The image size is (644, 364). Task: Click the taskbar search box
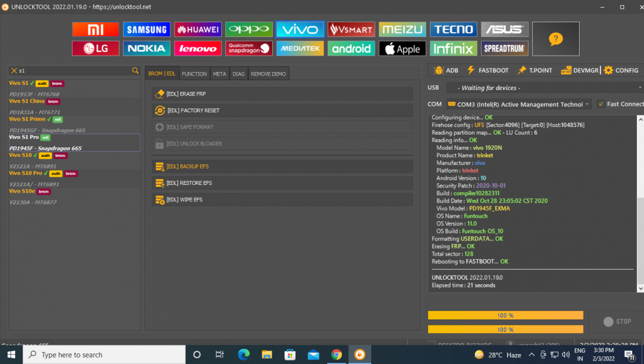[104, 355]
